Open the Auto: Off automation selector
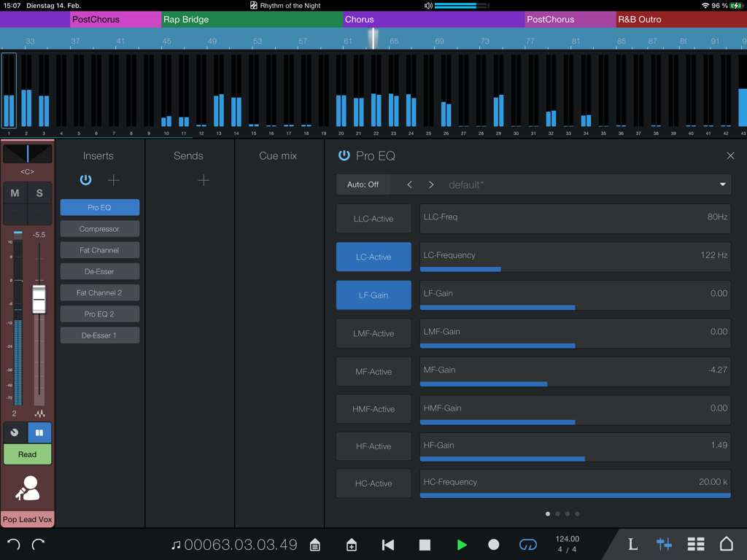Screen dimensions: 747x560 [x=363, y=184]
